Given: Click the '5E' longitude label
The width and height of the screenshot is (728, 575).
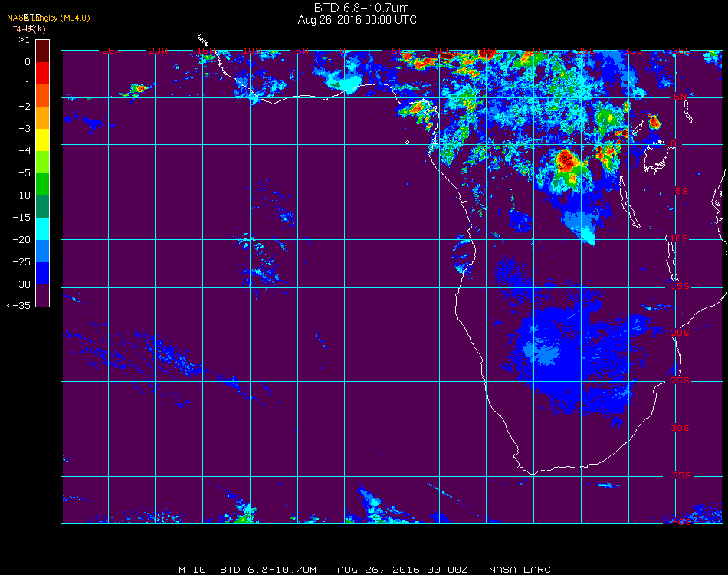Looking at the screenshot, I should click(x=398, y=51).
